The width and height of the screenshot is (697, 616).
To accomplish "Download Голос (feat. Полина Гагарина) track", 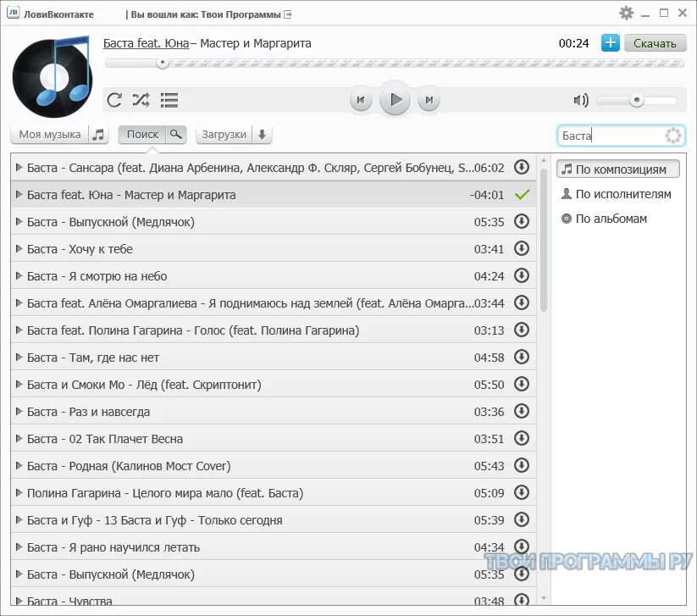I will [522, 330].
